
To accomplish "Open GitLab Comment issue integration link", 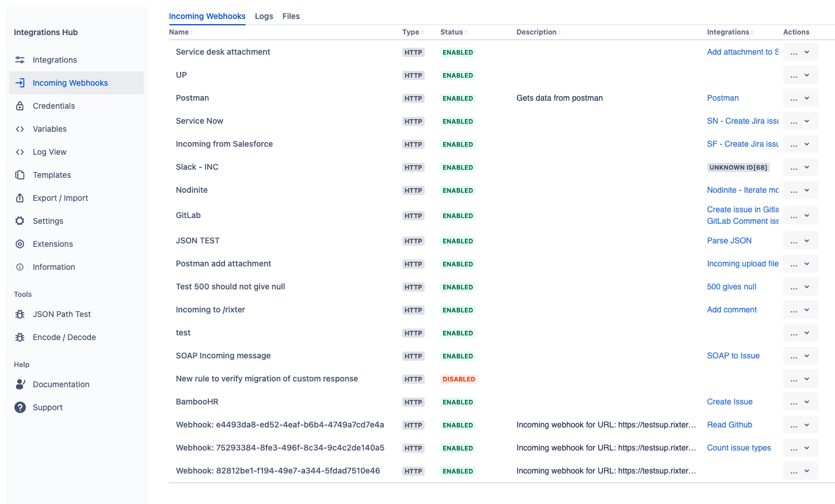I will (x=743, y=221).
